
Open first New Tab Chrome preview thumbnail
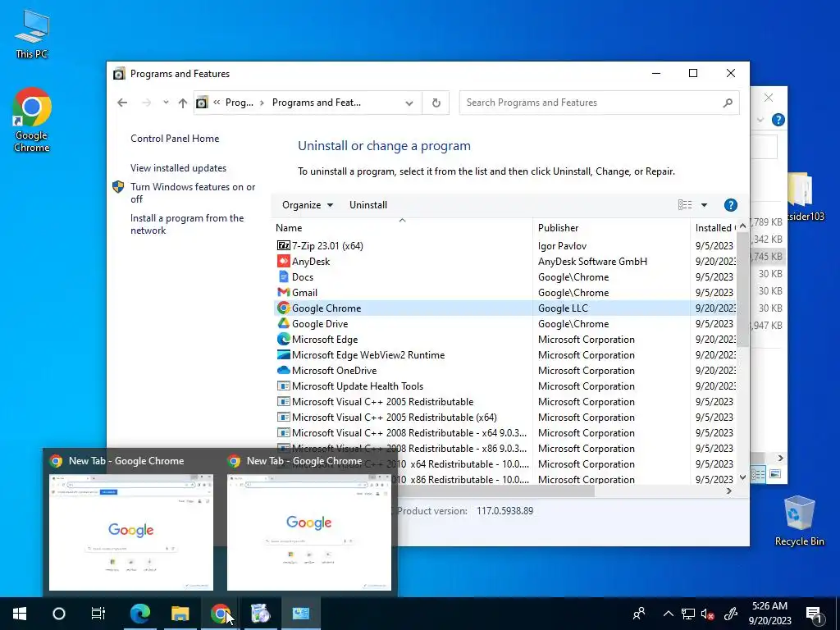[x=131, y=532]
